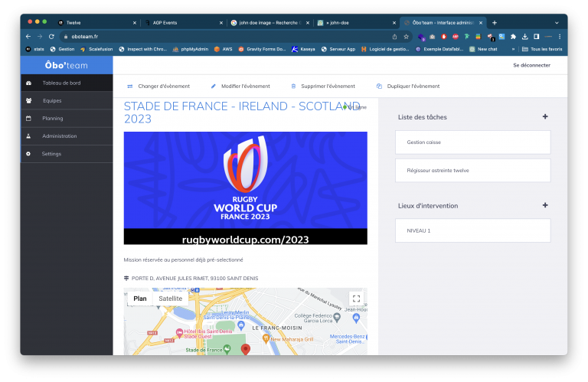Click the trash icon beside Supprimer l'évènement
The width and height of the screenshot is (588, 382).
coord(293,87)
